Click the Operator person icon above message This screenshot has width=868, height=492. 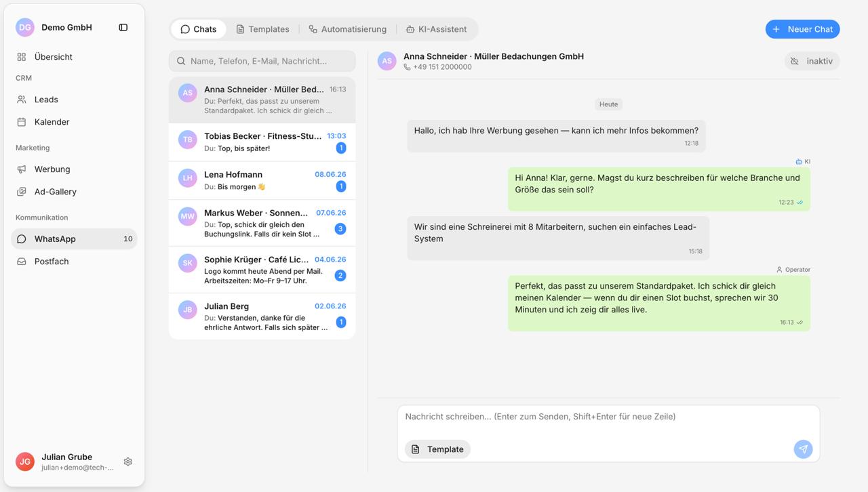[x=779, y=270]
